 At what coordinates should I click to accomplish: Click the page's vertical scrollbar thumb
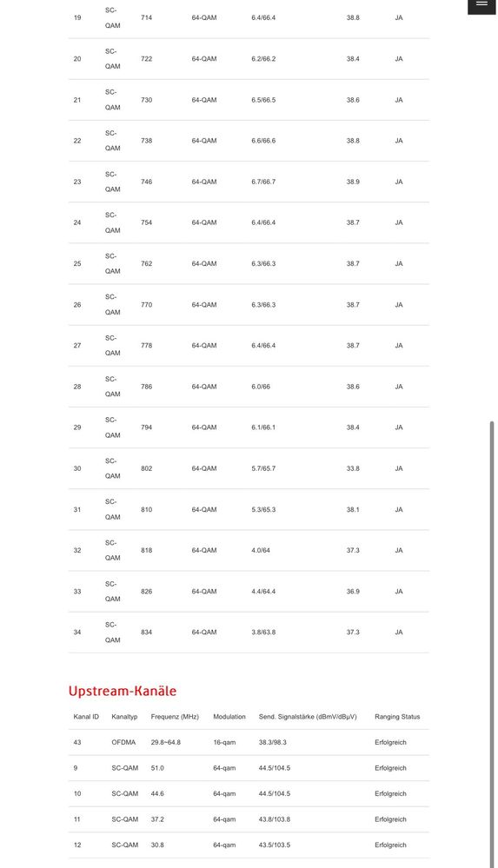pyautogui.click(x=492, y=642)
